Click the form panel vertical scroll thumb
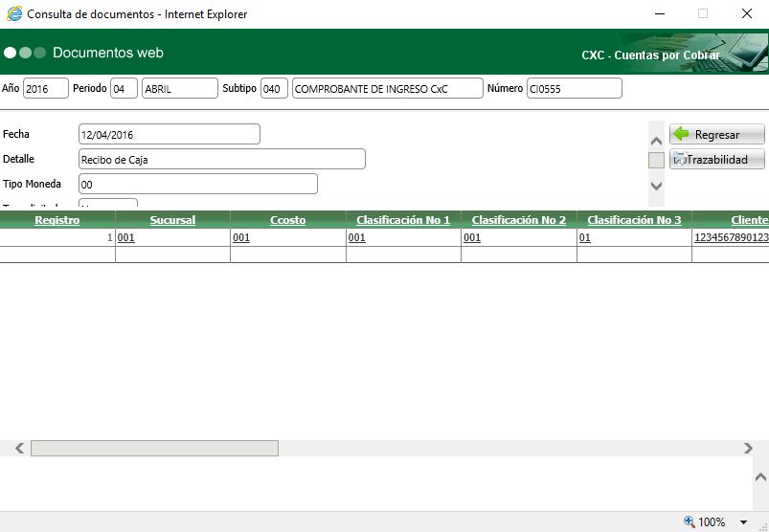This screenshot has width=769, height=532. (x=656, y=160)
